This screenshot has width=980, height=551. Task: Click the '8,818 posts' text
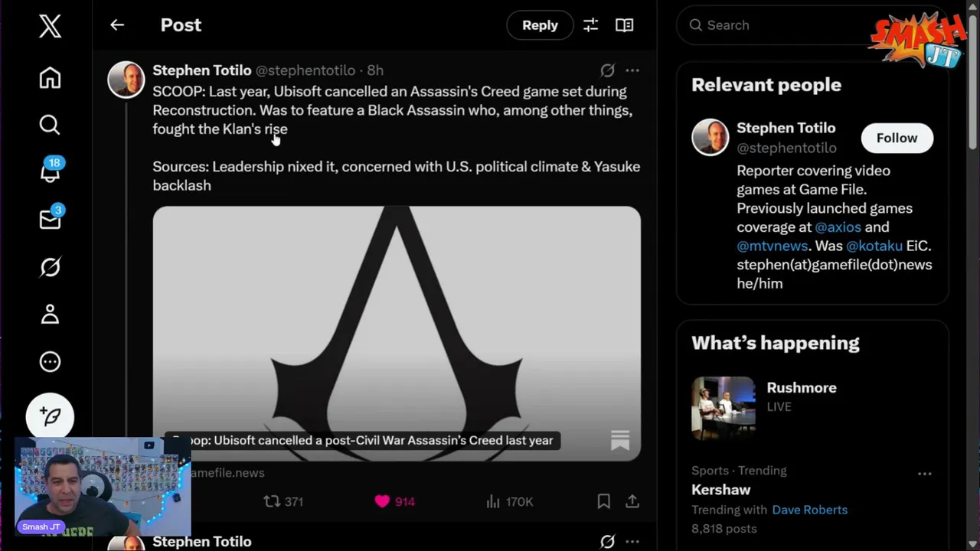click(724, 529)
